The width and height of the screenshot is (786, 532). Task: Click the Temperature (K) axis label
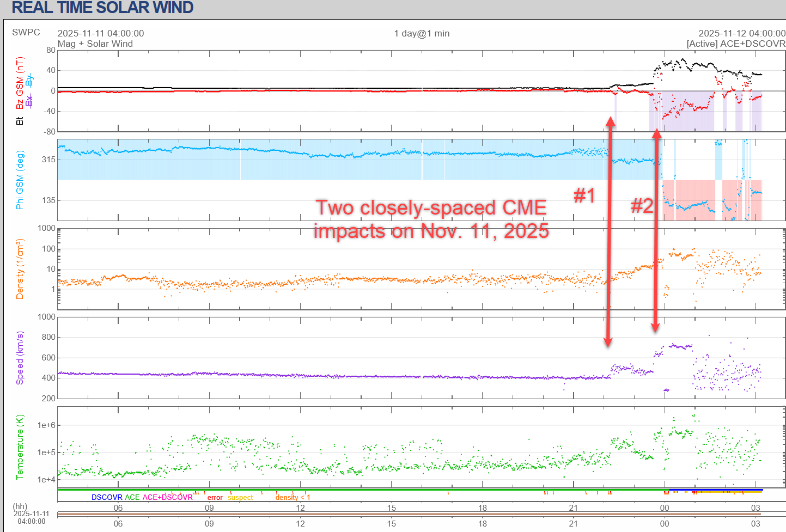pos(20,447)
